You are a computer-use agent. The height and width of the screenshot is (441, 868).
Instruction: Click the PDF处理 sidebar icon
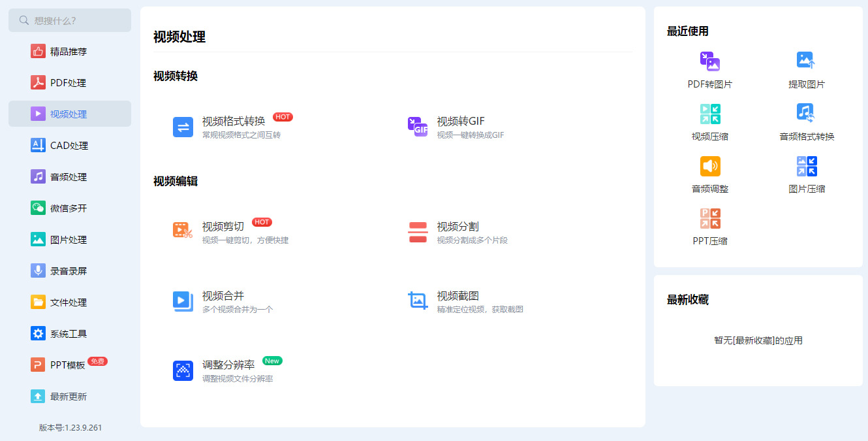[38, 83]
